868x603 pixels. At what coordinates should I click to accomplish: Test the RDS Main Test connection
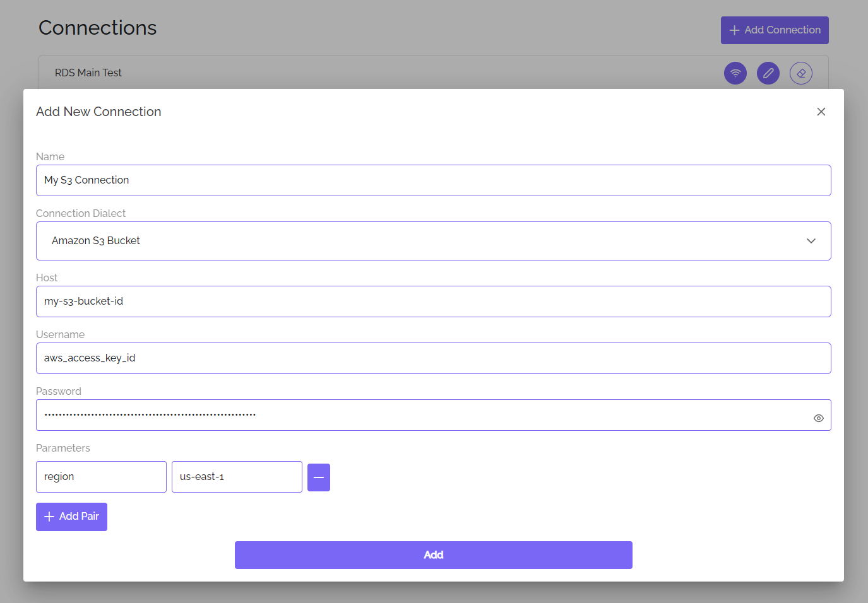(x=735, y=73)
